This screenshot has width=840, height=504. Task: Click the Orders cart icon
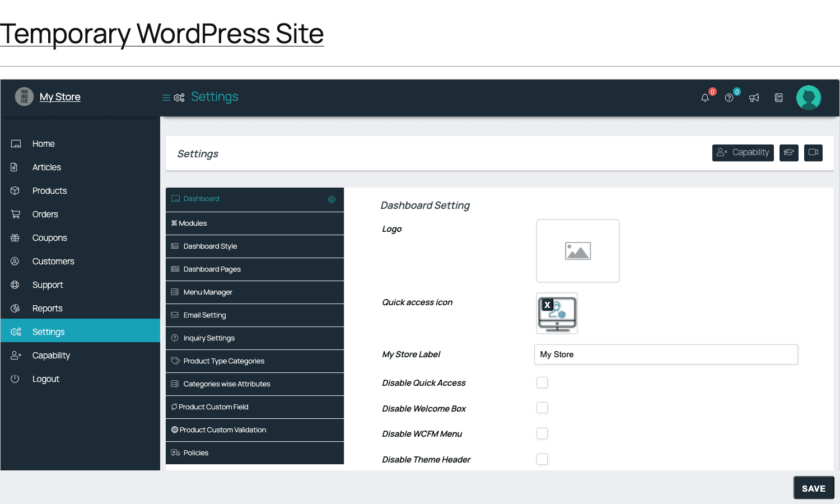pos(16,214)
